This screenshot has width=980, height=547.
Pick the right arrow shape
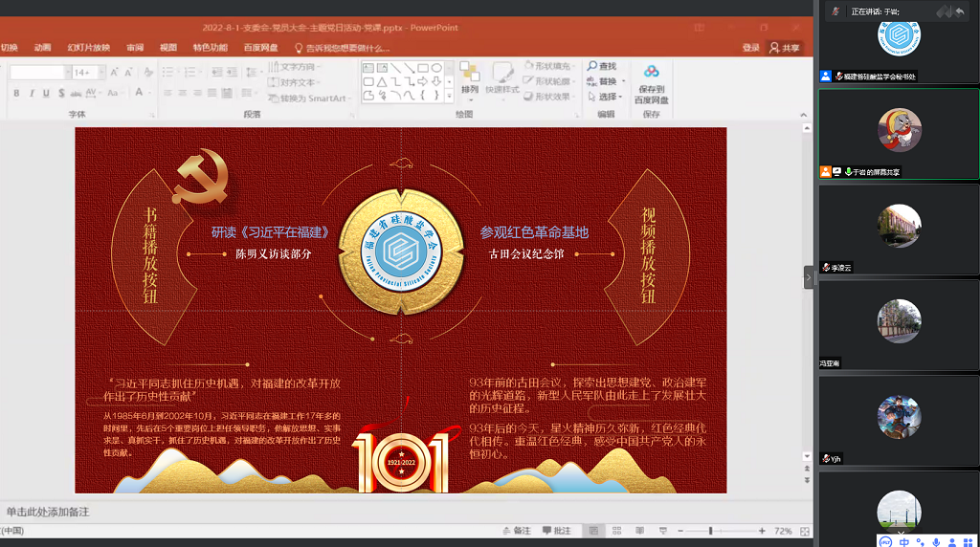pyautogui.click(x=422, y=81)
